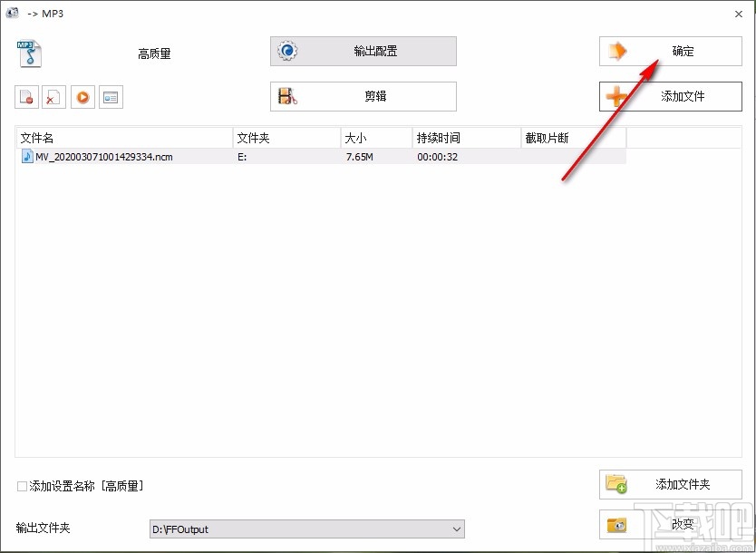Sort by the 大小 column header
756x553 pixels.
tap(376, 139)
